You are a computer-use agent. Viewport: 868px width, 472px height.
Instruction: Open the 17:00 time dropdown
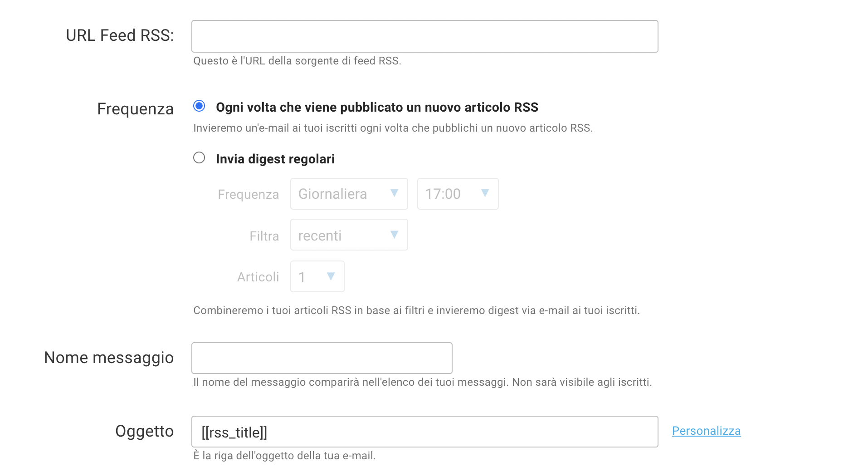pos(458,194)
